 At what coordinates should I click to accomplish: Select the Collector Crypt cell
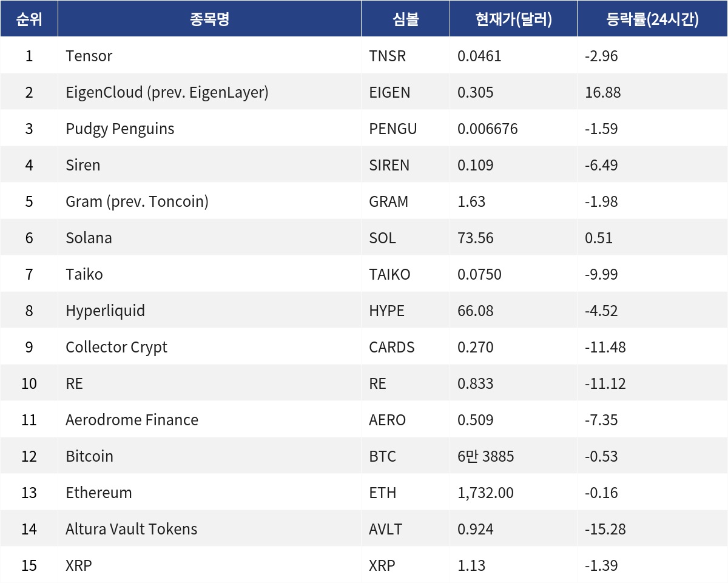coord(209,347)
